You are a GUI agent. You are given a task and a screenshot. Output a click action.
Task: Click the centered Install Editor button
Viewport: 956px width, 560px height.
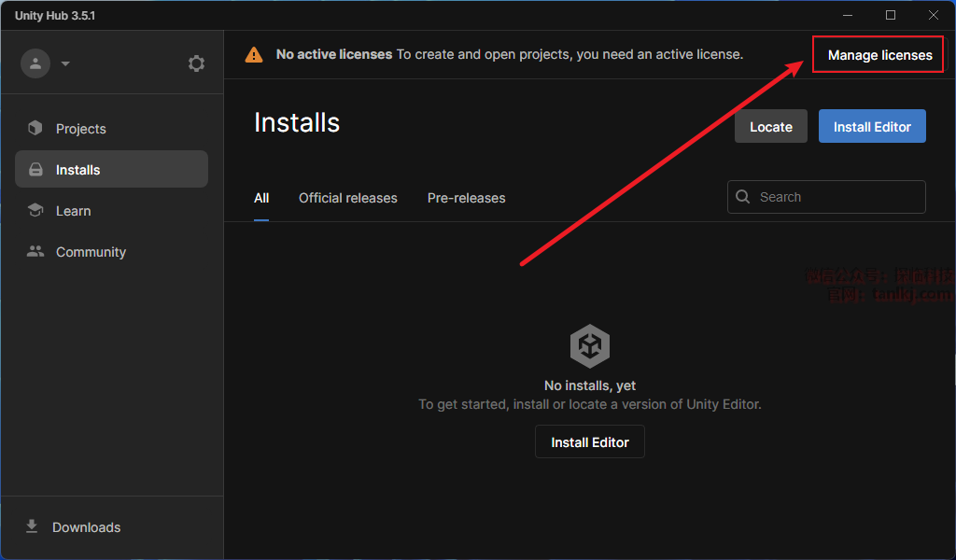(x=590, y=442)
